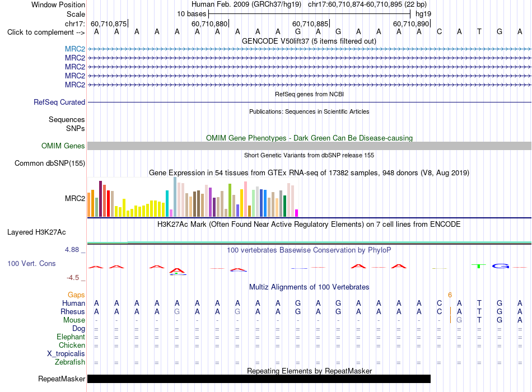
Task: Click the Window Position track label
Action: 58,4
